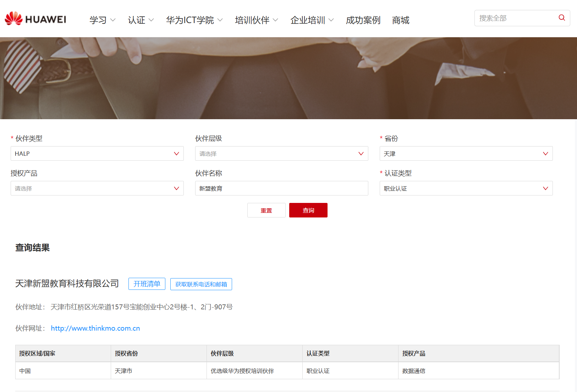Click the red 查询 button
The width and height of the screenshot is (577, 392).
pos(308,210)
